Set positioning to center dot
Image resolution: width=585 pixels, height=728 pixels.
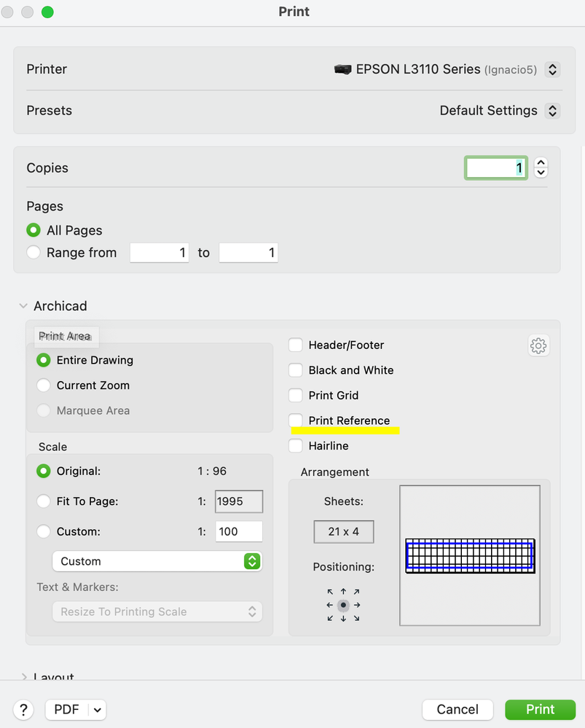tap(343, 605)
